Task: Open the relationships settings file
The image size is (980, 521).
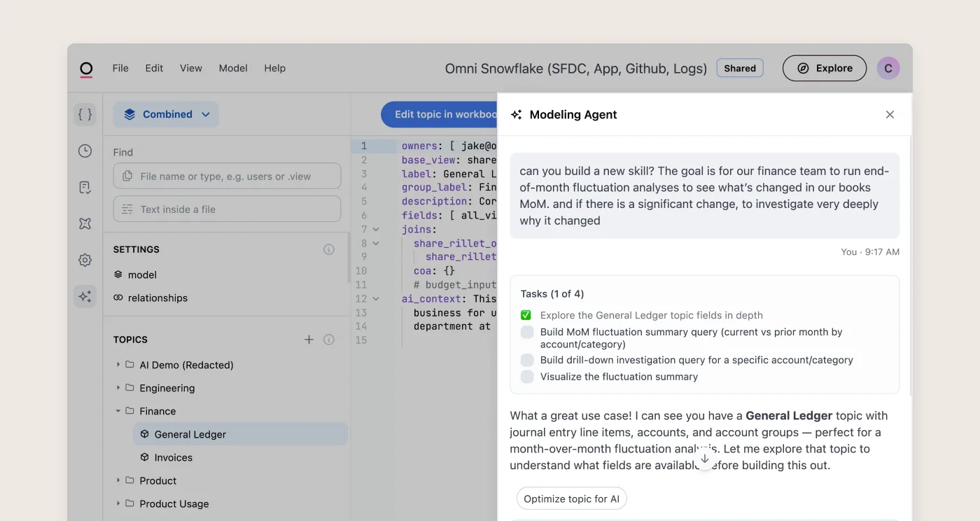Action: (x=157, y=298)
